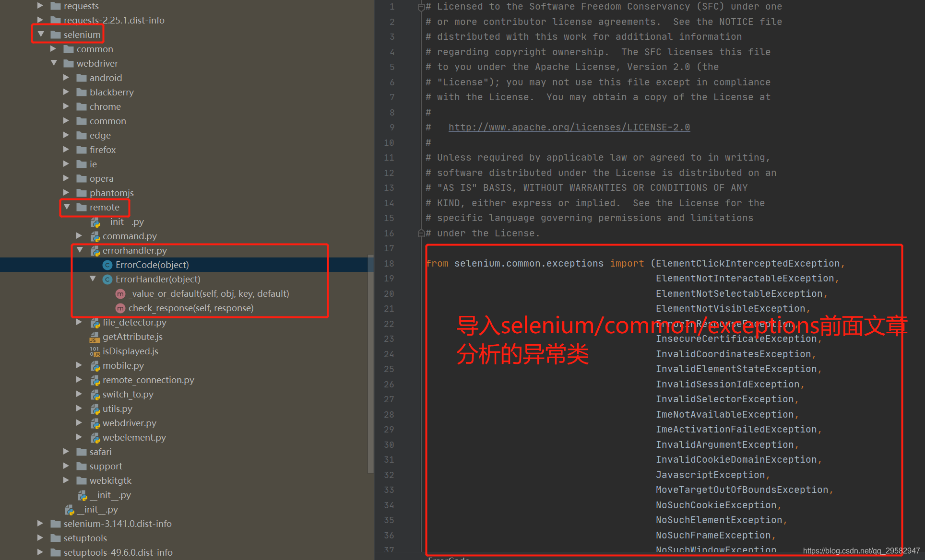Collapse the ErrorHandler(object) class arrow

click(93, 279)
